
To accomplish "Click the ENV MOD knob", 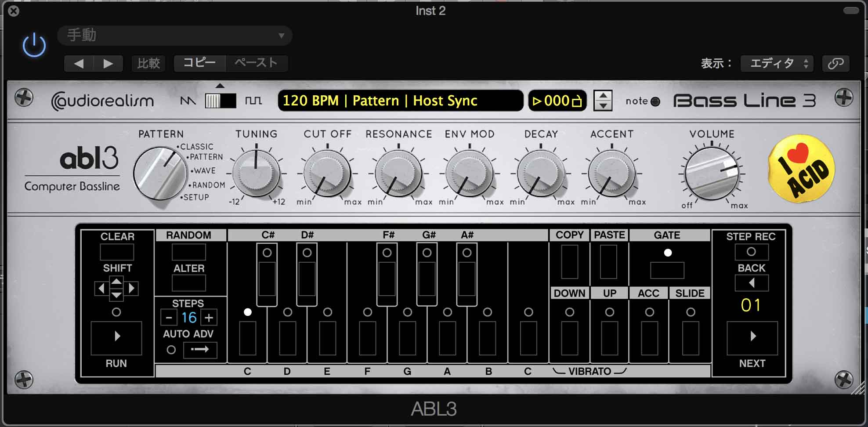I will coord(470,173).
